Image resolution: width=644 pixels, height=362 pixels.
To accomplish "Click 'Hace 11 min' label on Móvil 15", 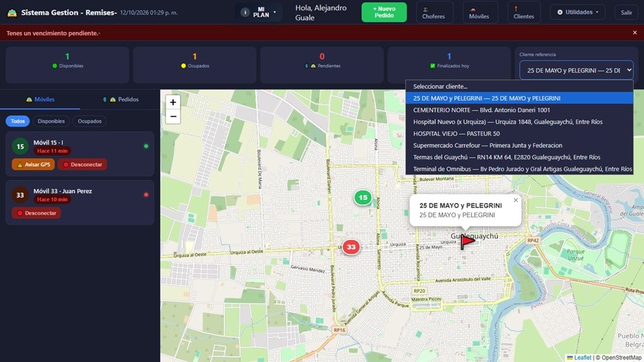I will [52, 151].
